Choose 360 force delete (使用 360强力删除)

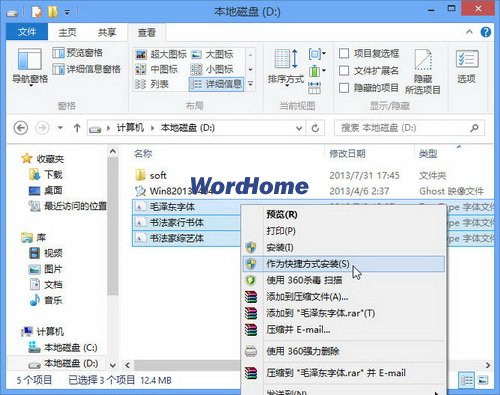[344, 351]
